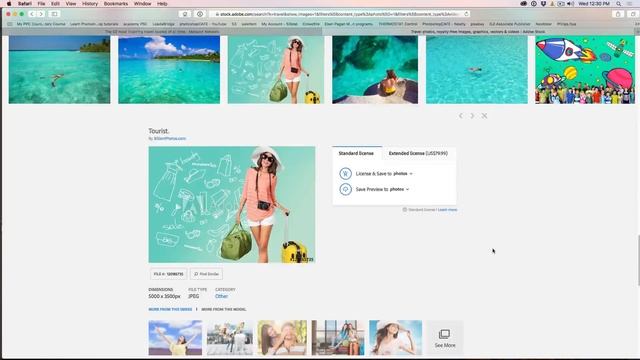Viewport: 640px width, 360px height.
Task: Show the next image with right chevron
Action: pos(472,116)
